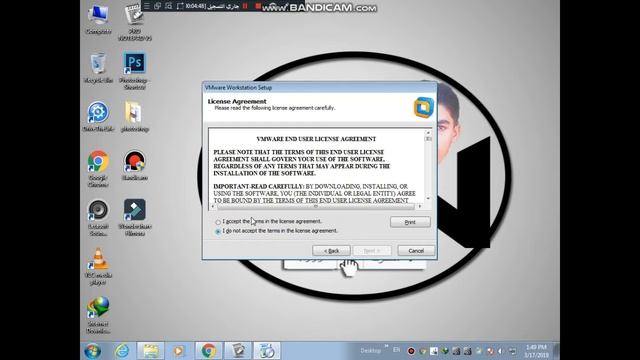Click the Desktop toolbar label on taskbar

pos(371,351)
